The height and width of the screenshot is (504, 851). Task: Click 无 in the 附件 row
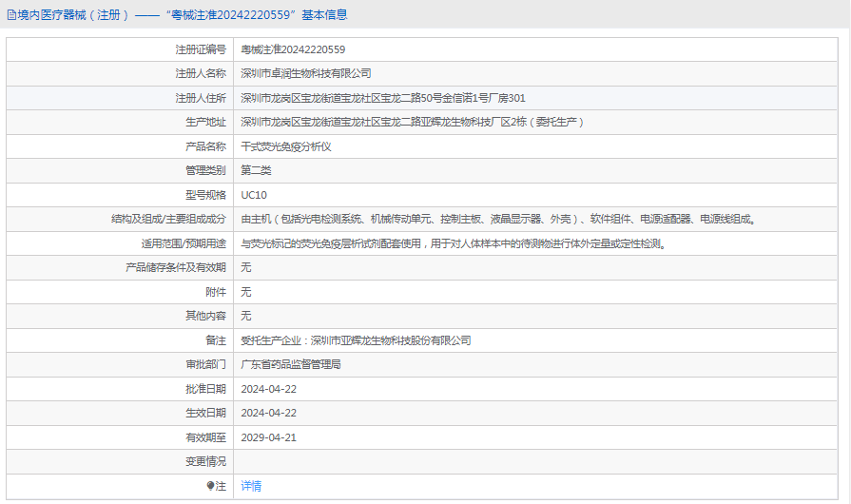pos(246,292)
